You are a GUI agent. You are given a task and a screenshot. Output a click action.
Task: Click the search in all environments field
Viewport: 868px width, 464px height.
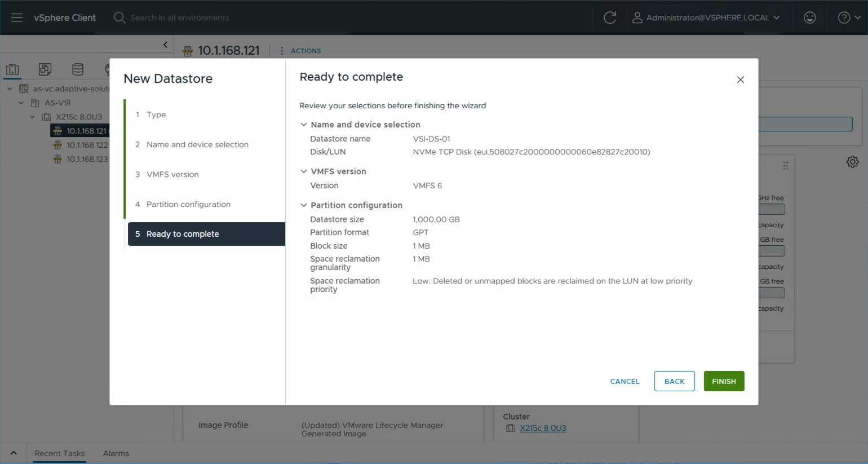tap(180, 17)
